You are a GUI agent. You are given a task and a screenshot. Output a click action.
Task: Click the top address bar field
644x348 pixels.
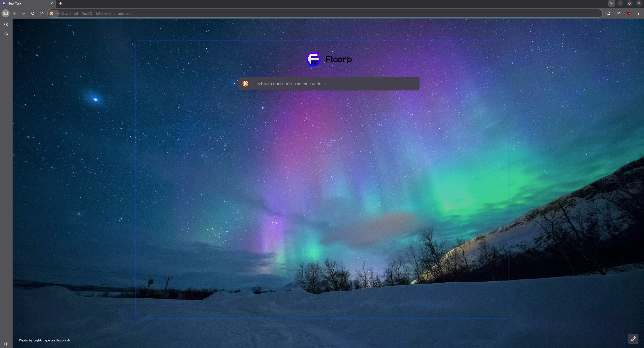click(x=328, y=13)
